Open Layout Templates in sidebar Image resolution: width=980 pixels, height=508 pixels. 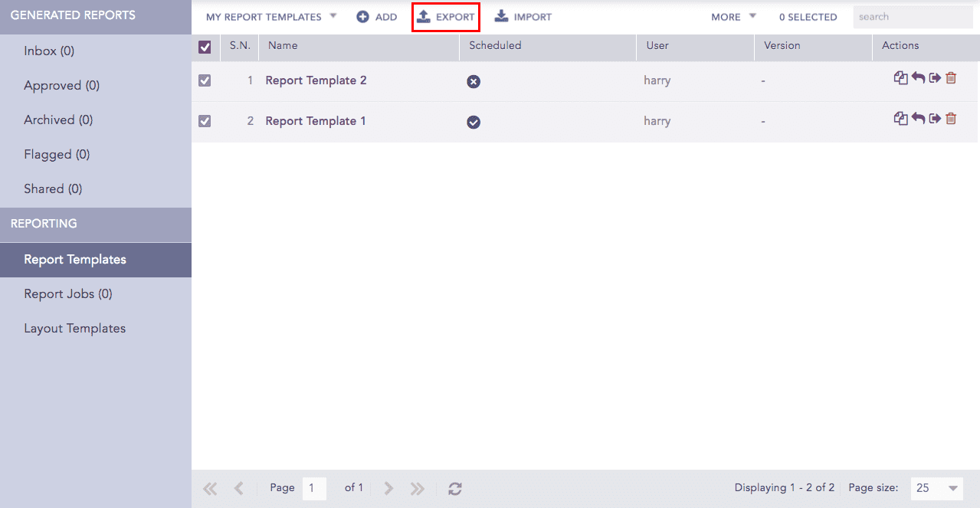click(74, 329)
